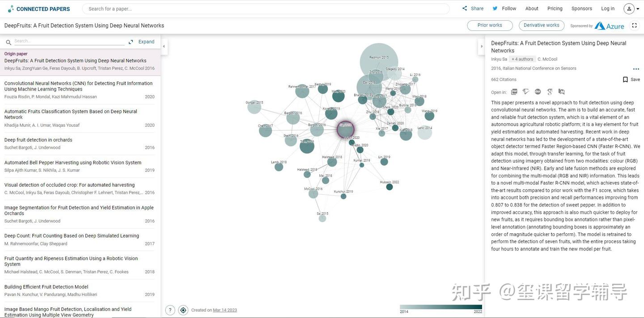
Task: Select 'Automated Bell Pepper Harvesting' paper
Action: [80, 166]
